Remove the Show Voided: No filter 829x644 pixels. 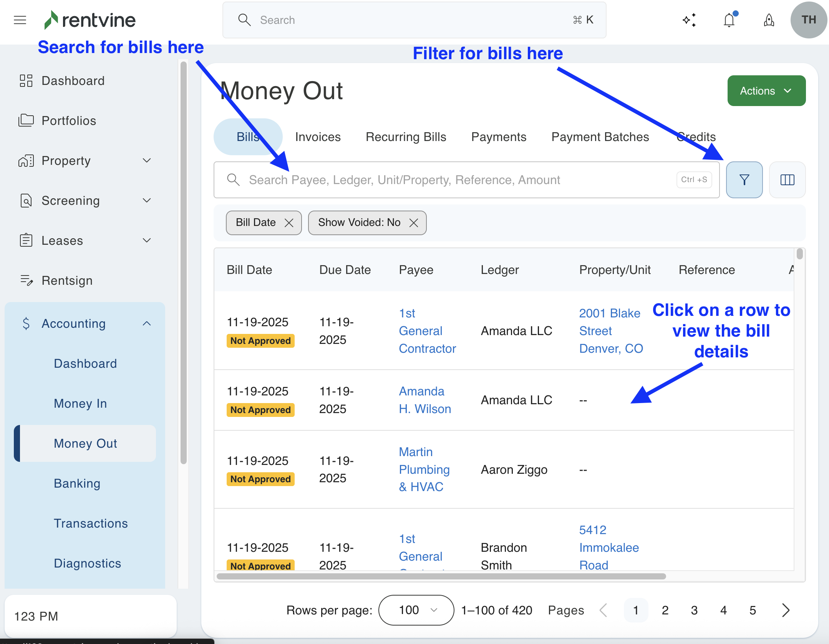coord(414,223)
